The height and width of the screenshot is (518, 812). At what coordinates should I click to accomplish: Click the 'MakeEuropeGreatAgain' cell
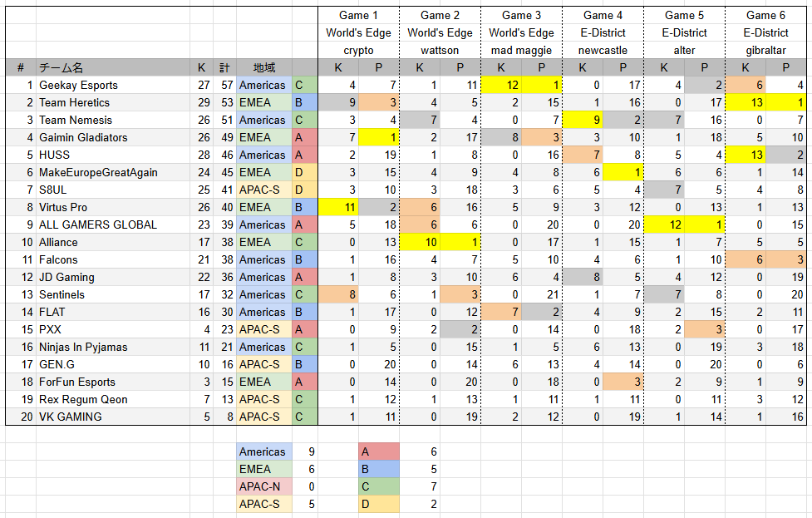click(113, 172)
